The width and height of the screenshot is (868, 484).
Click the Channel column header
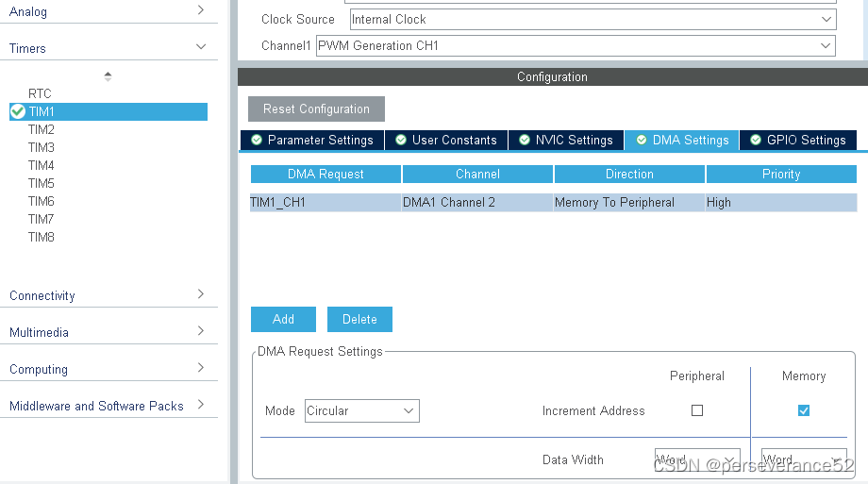pos(477,174)
